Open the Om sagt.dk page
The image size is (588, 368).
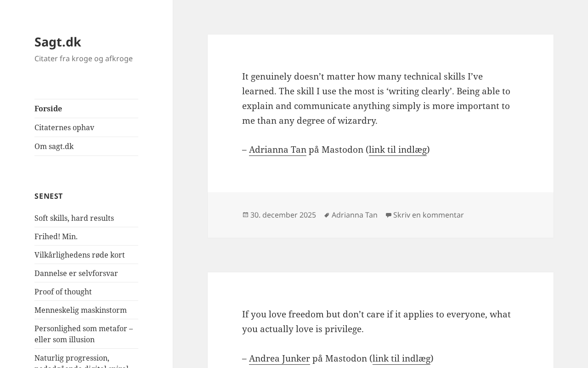54,146
